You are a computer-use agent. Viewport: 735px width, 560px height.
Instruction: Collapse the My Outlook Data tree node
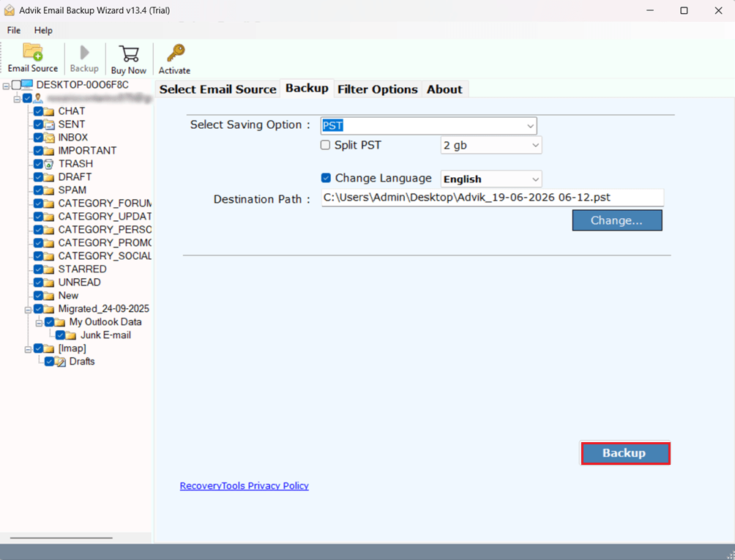click(40, 322)
